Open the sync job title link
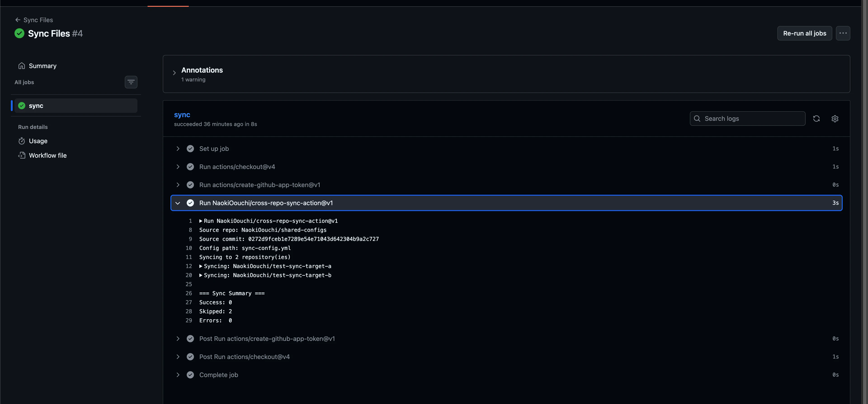Image resolution: width=868 pixels, height=404 pixels. 182,115
